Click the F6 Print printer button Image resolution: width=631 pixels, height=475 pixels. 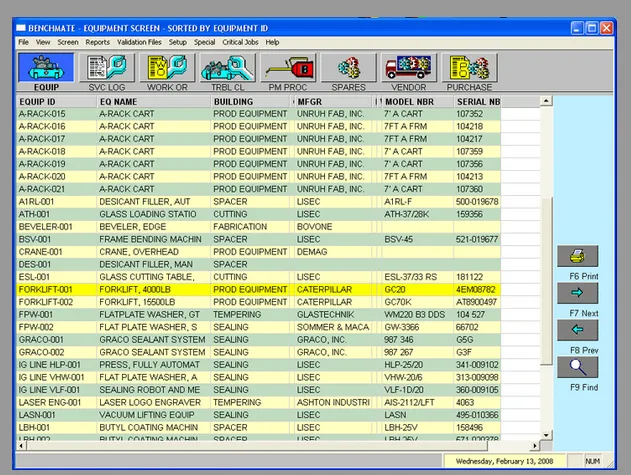577,256
